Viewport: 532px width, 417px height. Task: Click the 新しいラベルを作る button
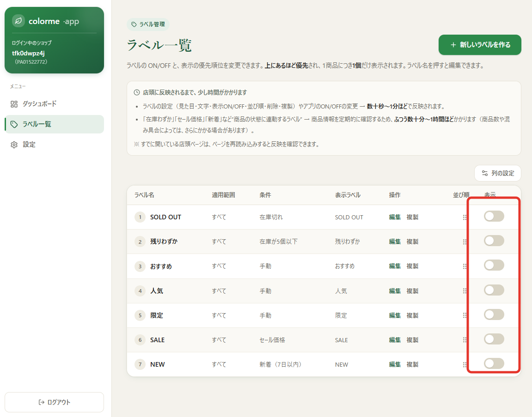pyautogui.click(x=480, y=45)
